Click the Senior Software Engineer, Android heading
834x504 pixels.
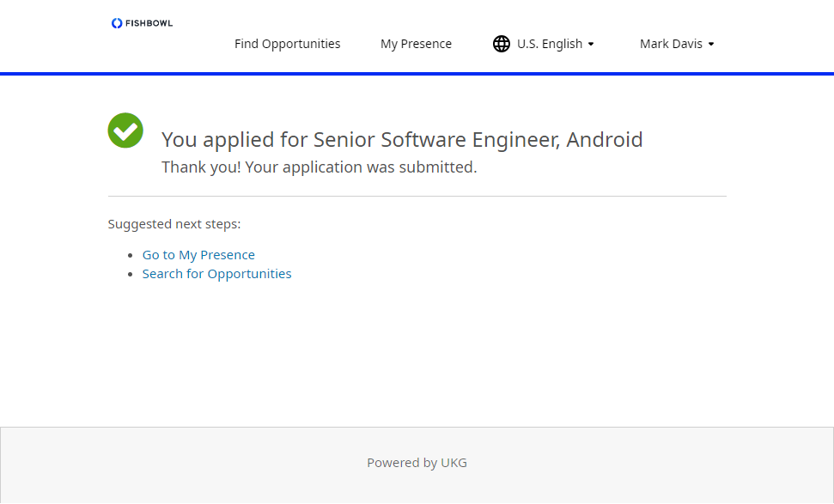[x=402, y=139]
